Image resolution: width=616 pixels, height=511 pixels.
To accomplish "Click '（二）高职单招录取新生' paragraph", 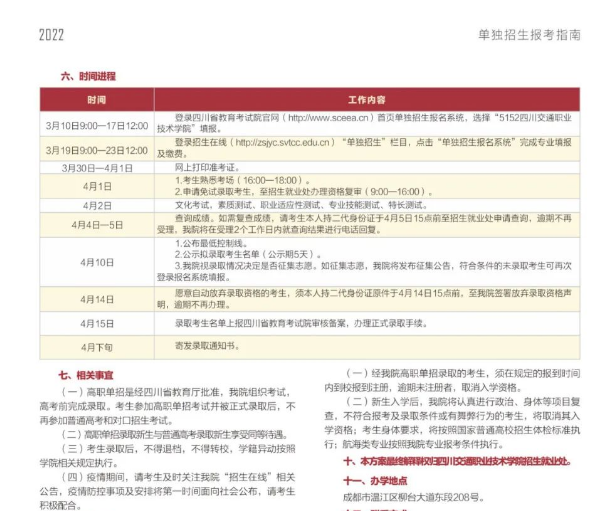I will pos(176,435).
